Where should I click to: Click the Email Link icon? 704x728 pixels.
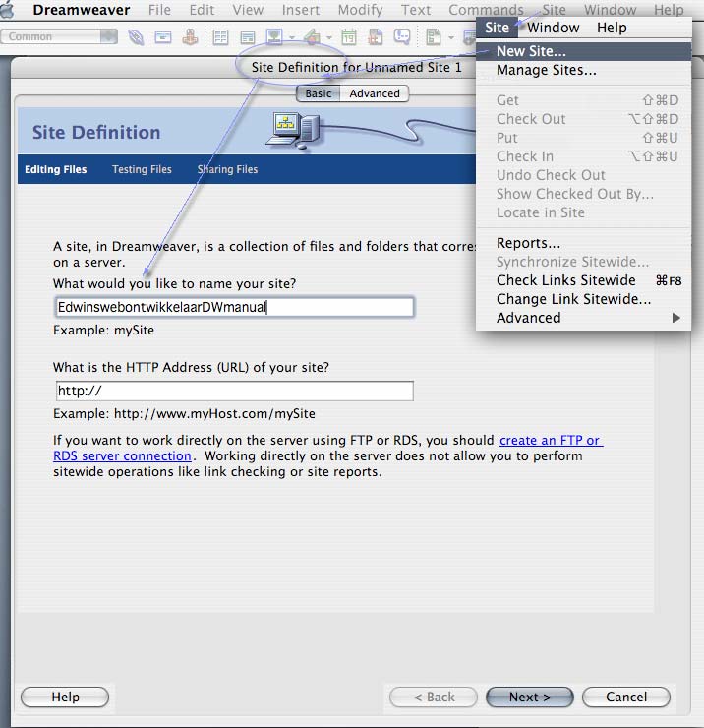click(x=163, y=37)
